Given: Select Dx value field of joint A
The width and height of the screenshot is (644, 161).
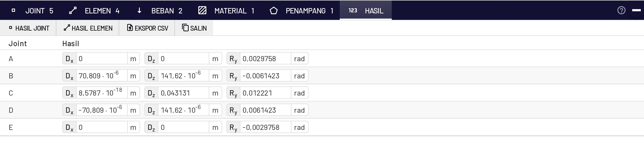Looking at the screenshot, I should coord(102,58).
